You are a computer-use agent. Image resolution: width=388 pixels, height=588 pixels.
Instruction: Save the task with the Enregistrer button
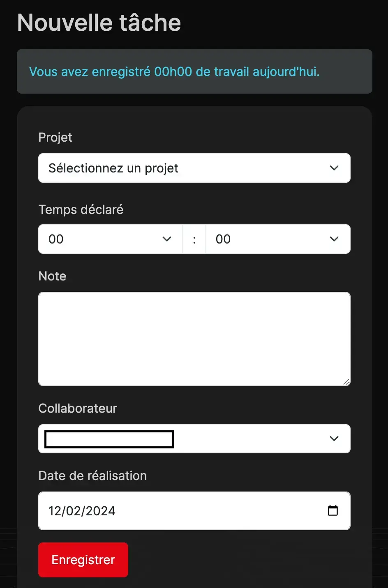click(83, 560)
